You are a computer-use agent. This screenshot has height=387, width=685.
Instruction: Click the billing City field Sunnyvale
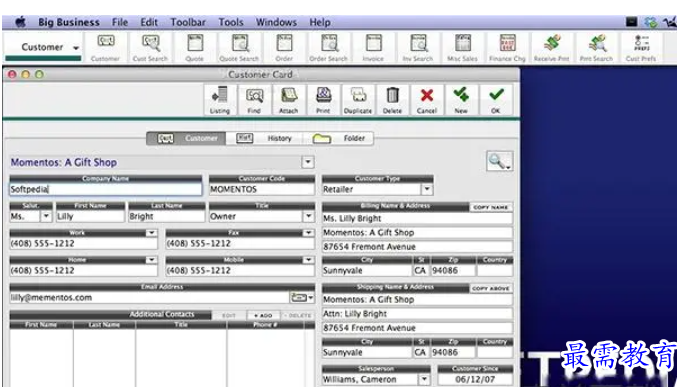pyautogui.click(x=367, y=270)
